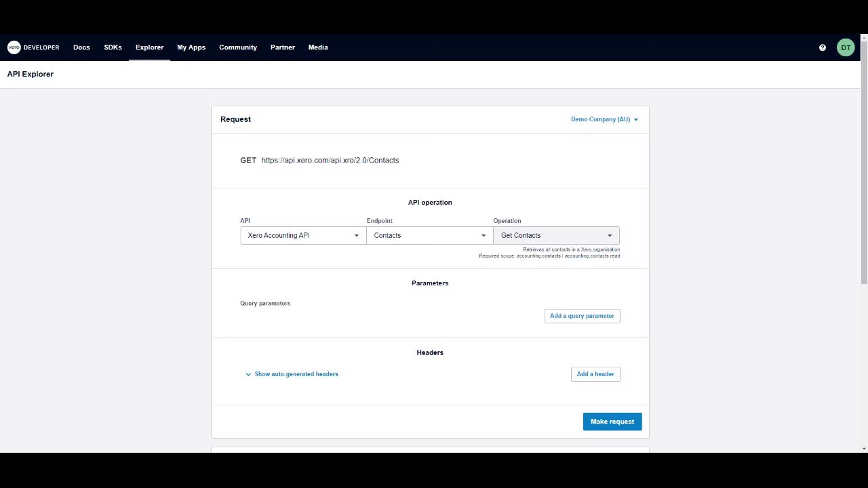
Task: Open the SDKs menu item
Action: click(113, 47)
